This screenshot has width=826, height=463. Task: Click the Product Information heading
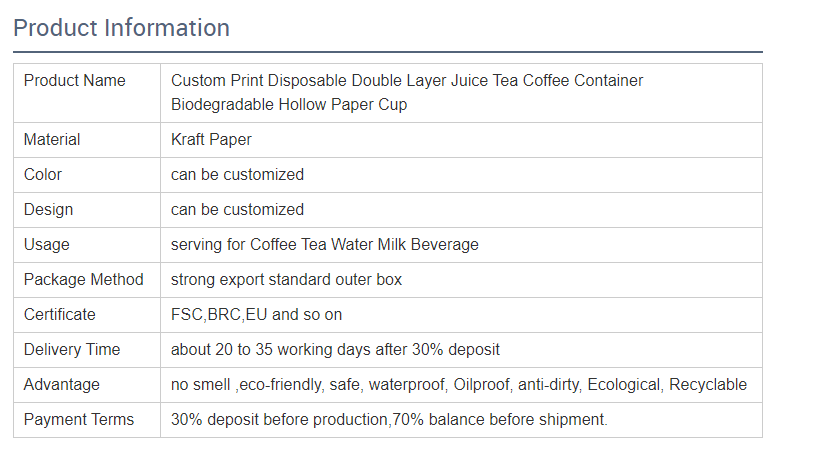point(122,28)
